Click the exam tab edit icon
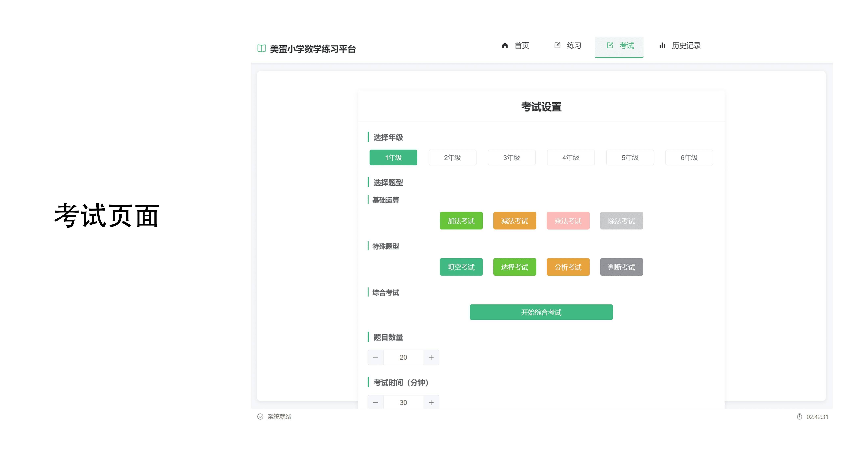 click(610, 46)
